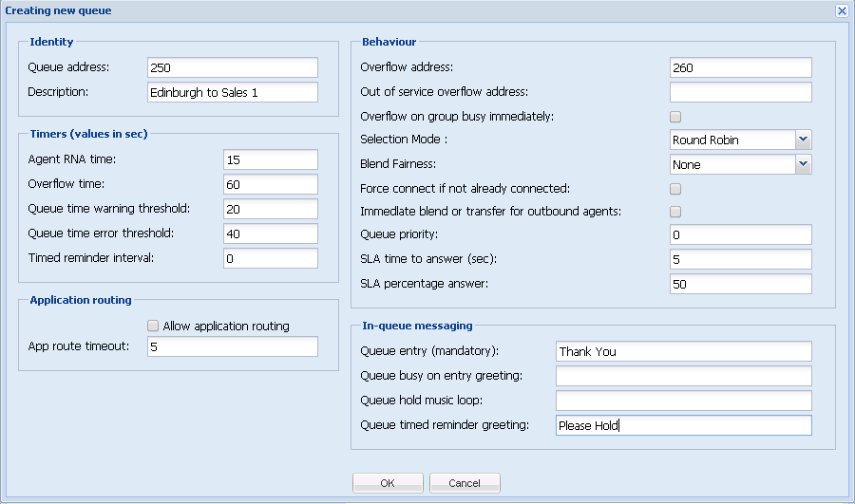Enable Allow application routing checkbox
Screen dimensions: 855x504
click(153, 326)
